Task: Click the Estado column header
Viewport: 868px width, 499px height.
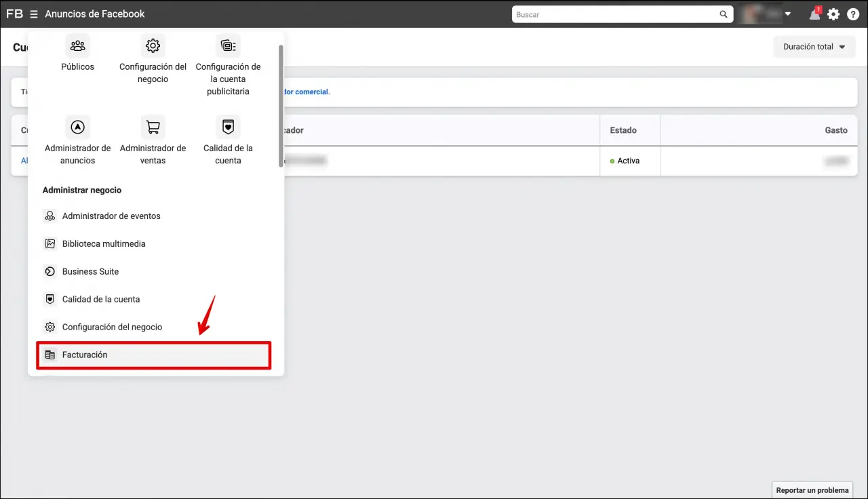Action: tap(630, 130)
